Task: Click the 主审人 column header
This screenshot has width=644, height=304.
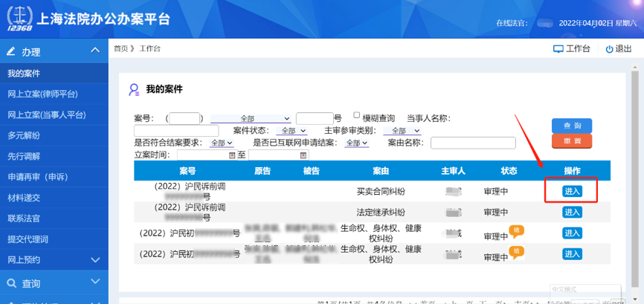Action: (x=454, y=171)
